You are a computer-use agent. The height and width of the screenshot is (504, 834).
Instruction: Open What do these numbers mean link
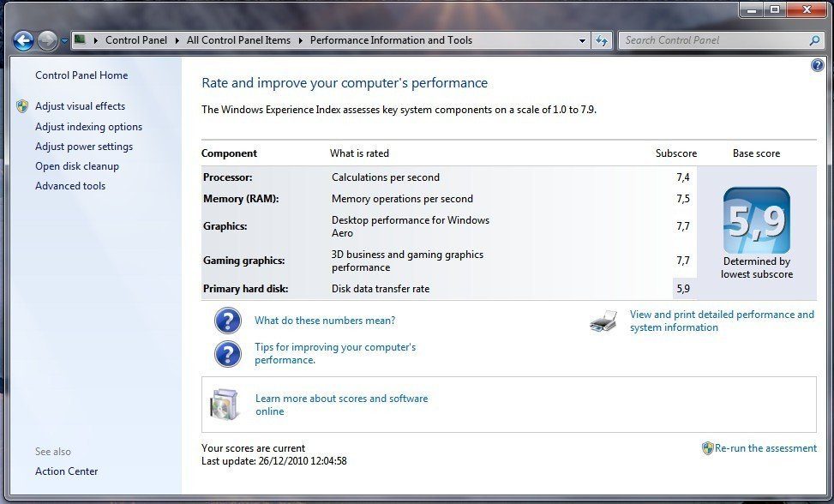pyautogui.click(x=325, y=321)
